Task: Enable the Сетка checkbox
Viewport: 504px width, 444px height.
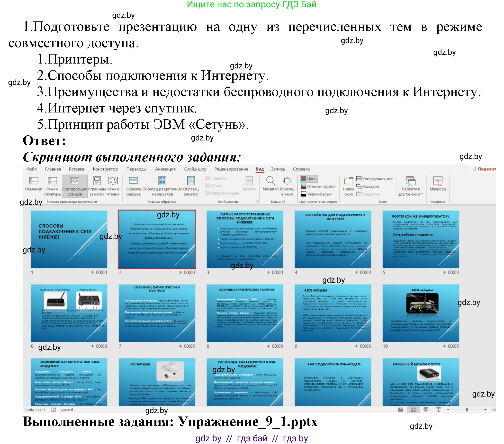Action: (x=208, y=185)
